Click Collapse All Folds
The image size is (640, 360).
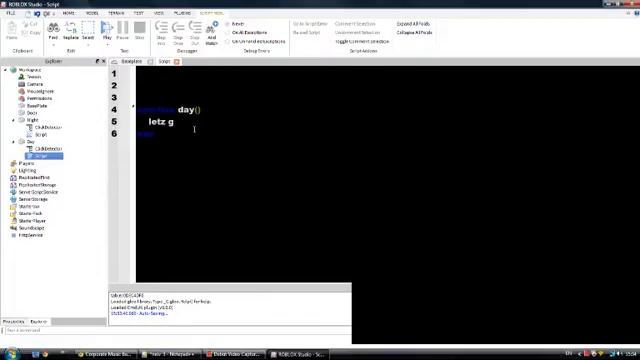coord(414,33)
